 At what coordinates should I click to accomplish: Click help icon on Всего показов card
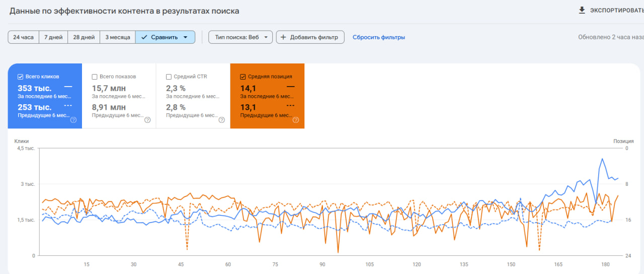pos(147,120)
